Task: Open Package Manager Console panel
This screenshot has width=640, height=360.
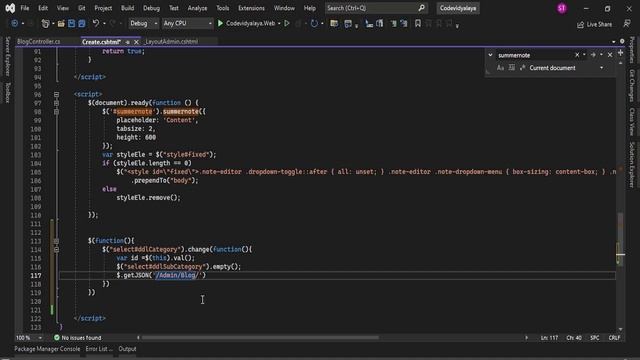Action: pyautogui.click(x=47, y=349)
